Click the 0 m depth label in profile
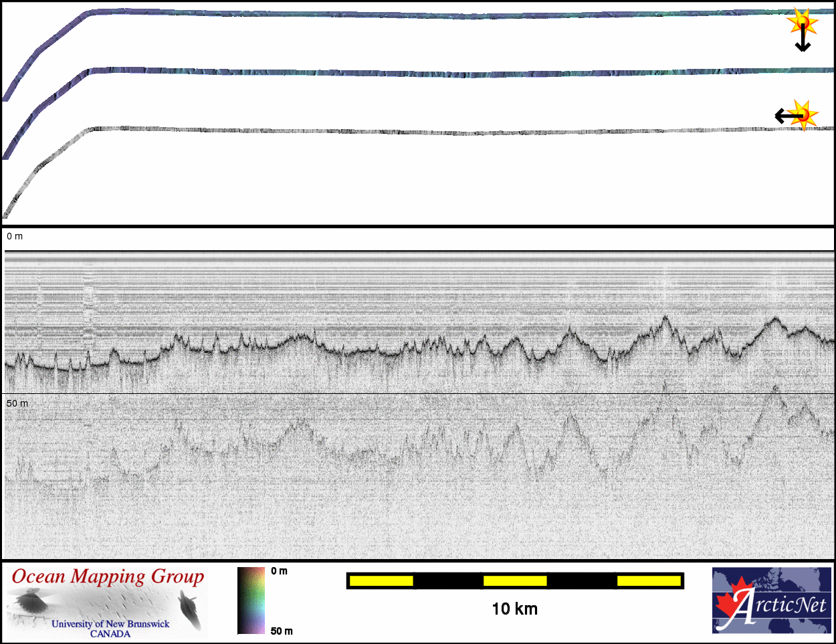Image resolution: width=836 pixels, height=644 pixels. [x=15, y=236]
